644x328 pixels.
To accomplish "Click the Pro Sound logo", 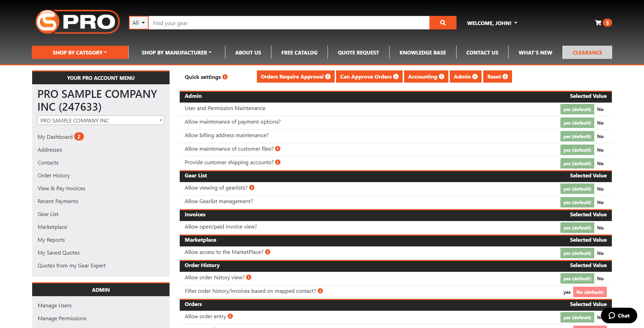I will [77, 22].
